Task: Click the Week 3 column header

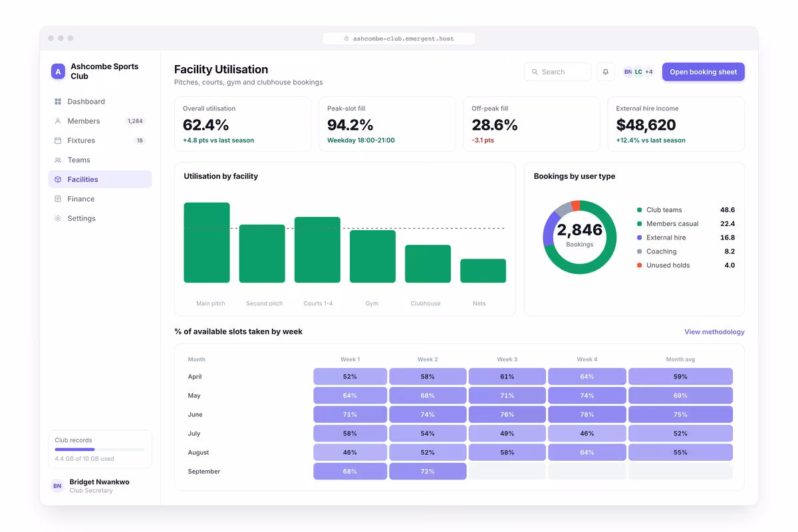Action: [507, 359]
